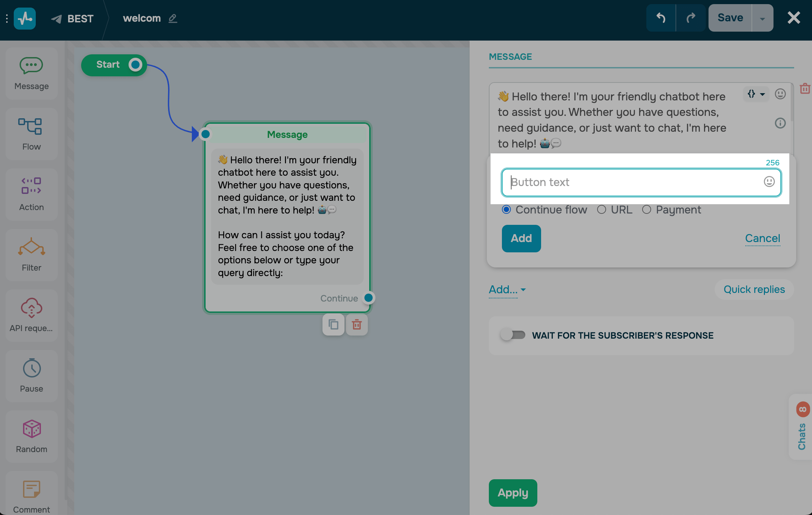812x515 pixels.
Task: Choose the Filter block icon
Action: 31,247
